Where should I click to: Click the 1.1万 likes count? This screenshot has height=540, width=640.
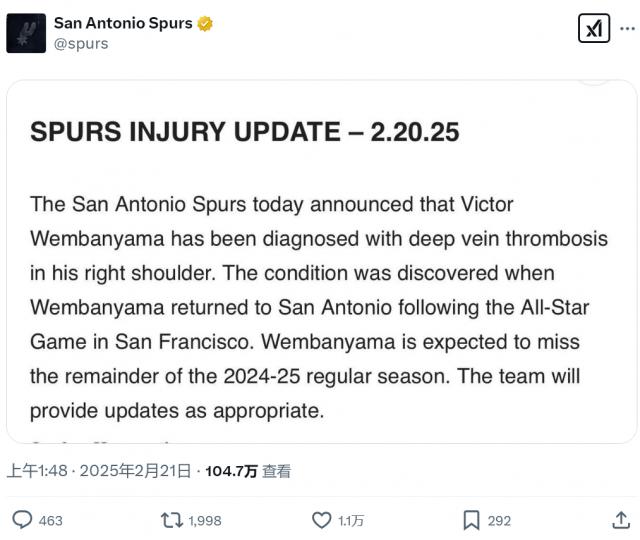pyautogui.click(x=351, y=521)
